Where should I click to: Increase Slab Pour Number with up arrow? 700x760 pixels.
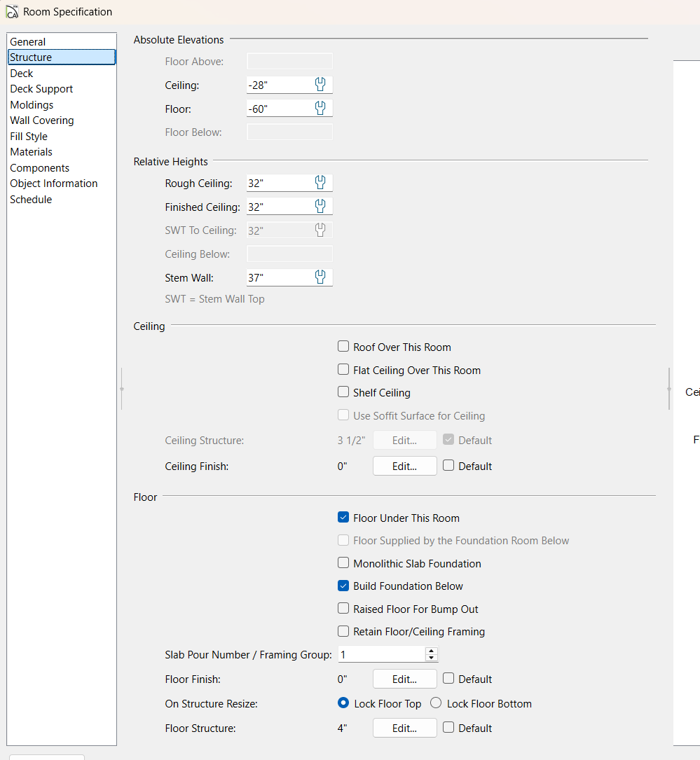coord(431,651)
